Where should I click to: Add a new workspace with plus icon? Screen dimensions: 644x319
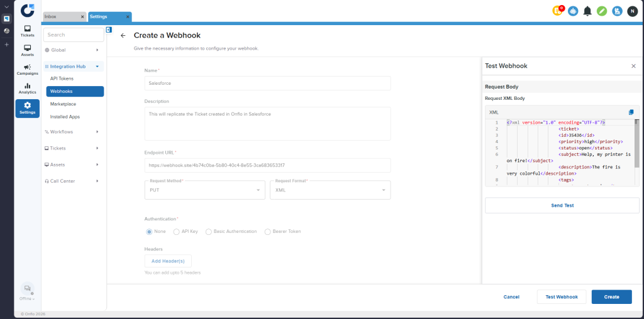(6, 45)
